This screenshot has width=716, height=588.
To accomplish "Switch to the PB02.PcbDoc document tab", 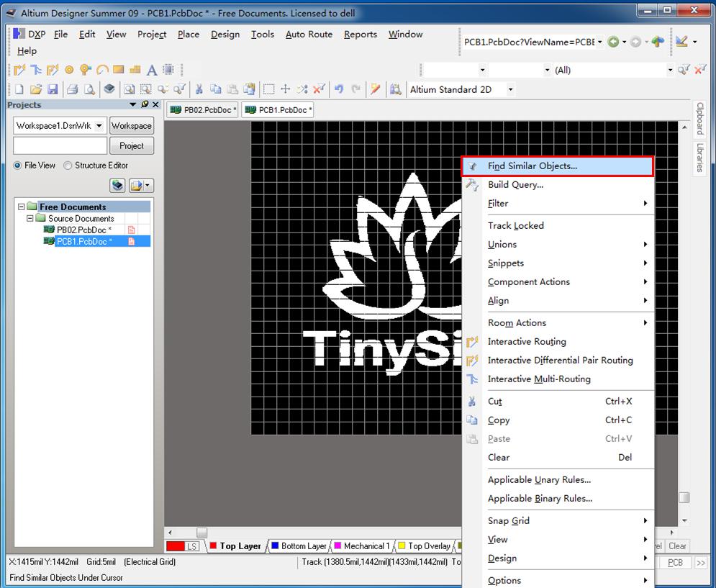I will (x=203, y=110).
